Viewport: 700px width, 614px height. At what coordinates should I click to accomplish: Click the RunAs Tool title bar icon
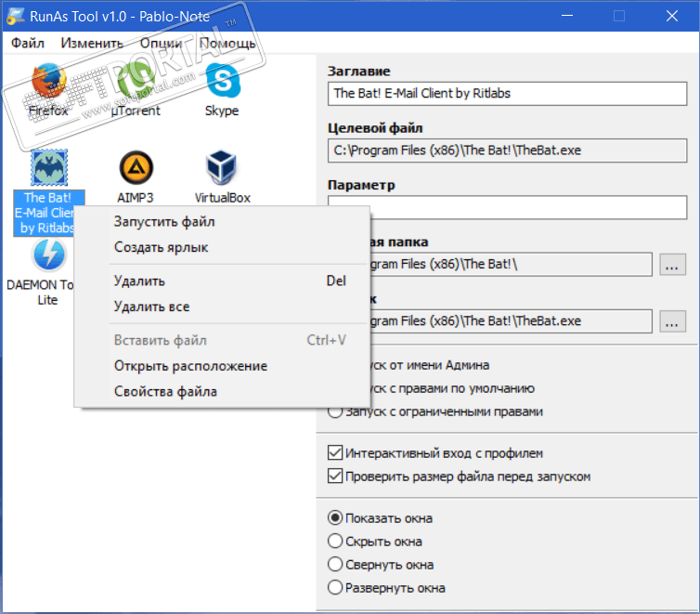[x=15, y=16]
